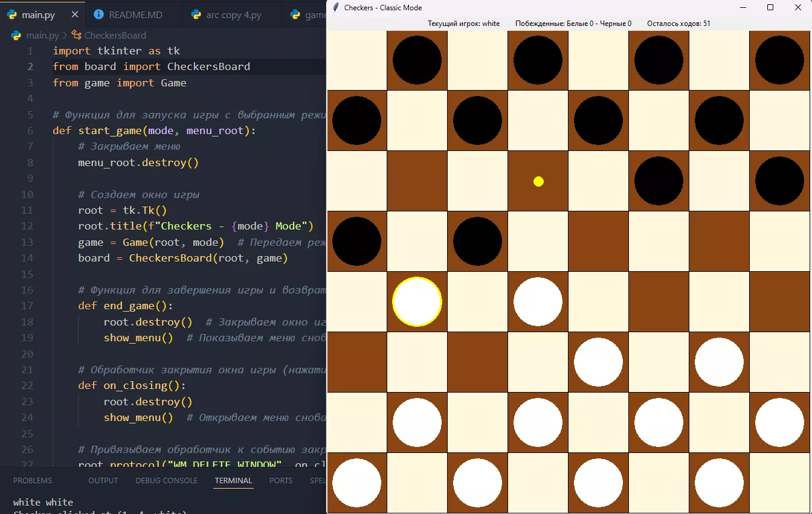Click white checker right of the highlighted one
This screenshot has height=514, width=812.
[x=538, y=301]
